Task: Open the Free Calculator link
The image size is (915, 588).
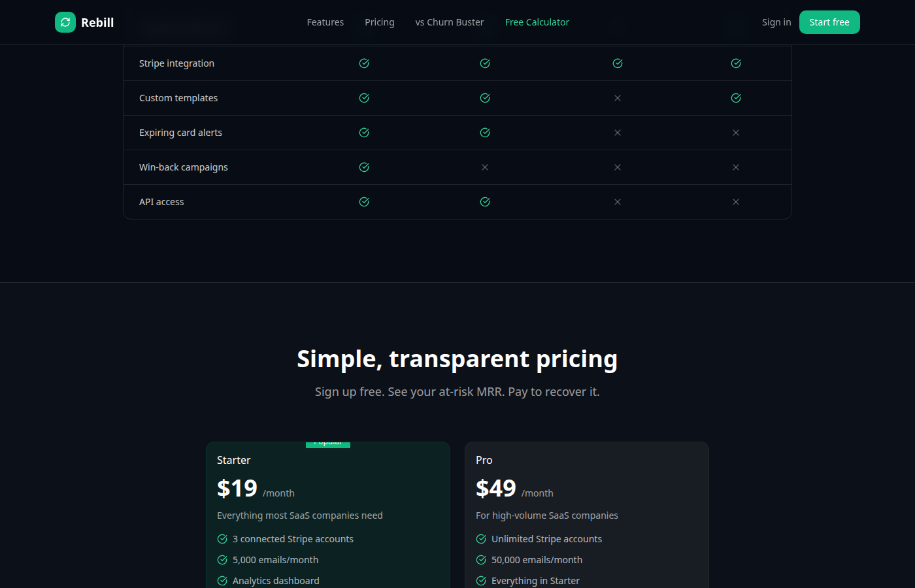Action: click(x=537, y=22)
